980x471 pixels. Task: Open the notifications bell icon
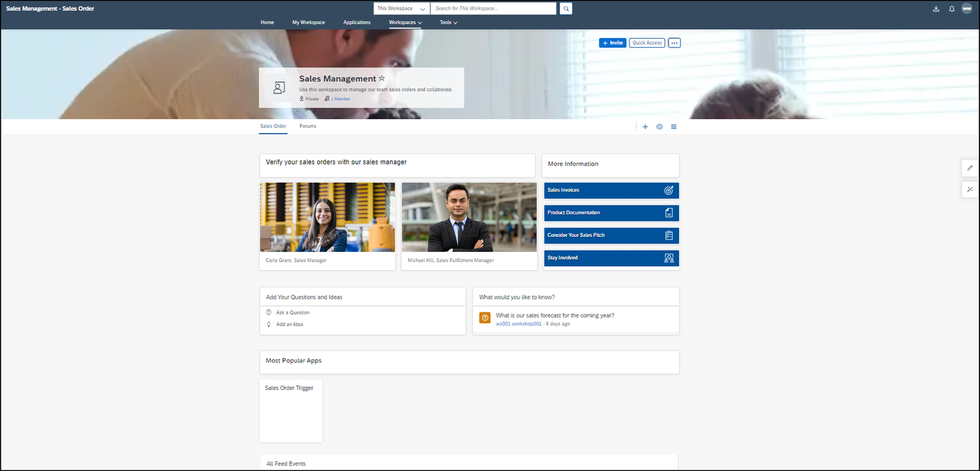[951, 9]
